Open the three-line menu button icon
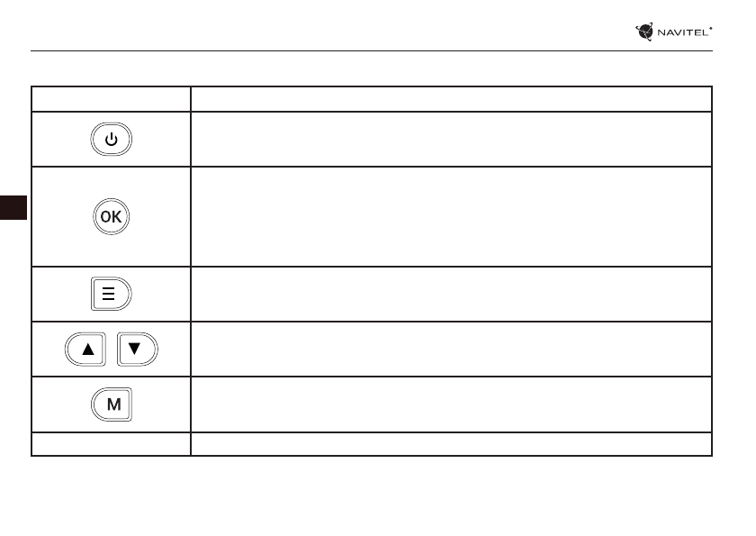The width and height of the screenshot is (756, 536). 111,295
